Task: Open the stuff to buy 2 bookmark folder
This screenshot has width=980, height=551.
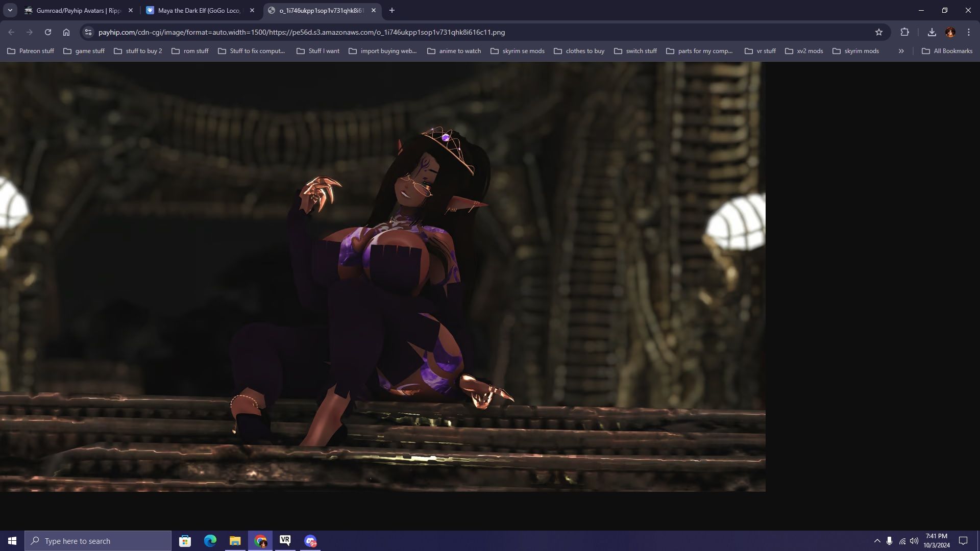Action: point(138,51)
